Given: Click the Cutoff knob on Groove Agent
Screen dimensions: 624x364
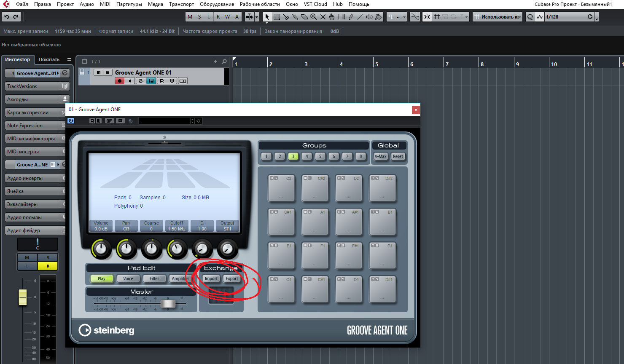Looking at the screenshot, I should pos(177,249).
